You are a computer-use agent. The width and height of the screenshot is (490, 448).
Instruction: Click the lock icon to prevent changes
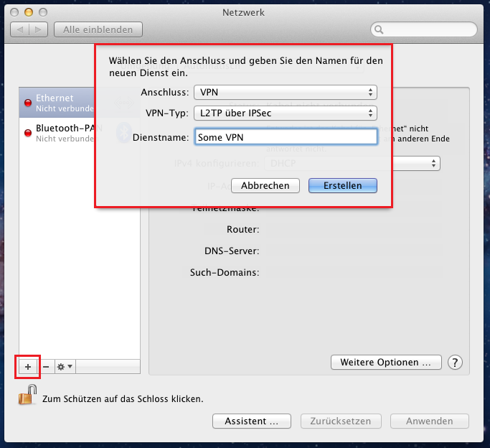click(x=28, y=395)
